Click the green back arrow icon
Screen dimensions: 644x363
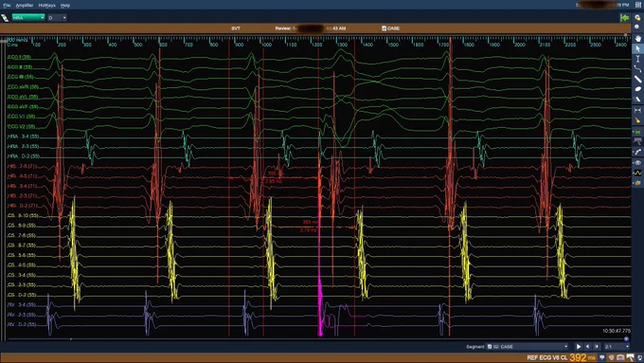point(624,18)
